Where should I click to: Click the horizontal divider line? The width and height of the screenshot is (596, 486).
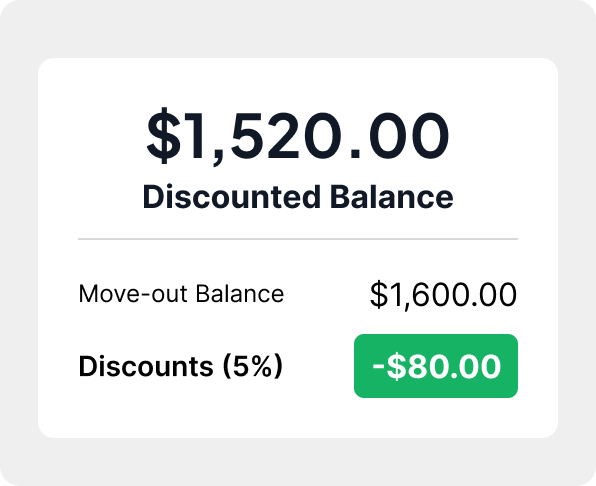[x=298, y=239]
